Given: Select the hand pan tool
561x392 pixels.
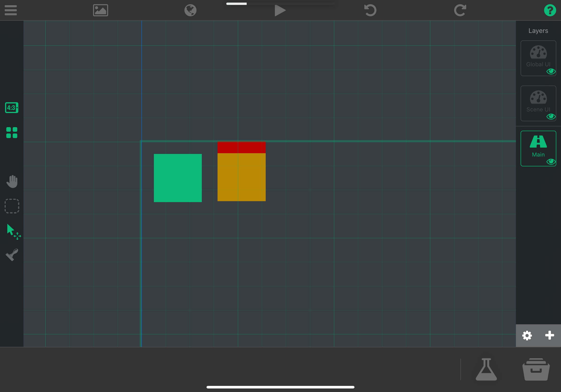Looking at the screenshot, I should (12, 181).
